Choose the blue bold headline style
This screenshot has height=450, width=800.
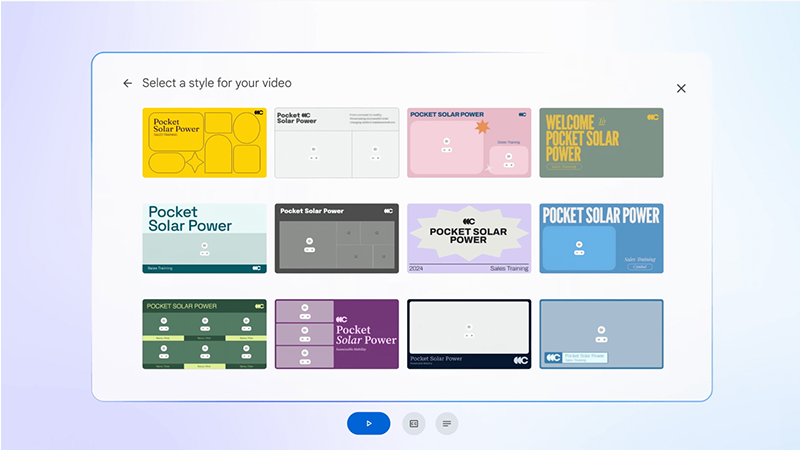(601, 238)
